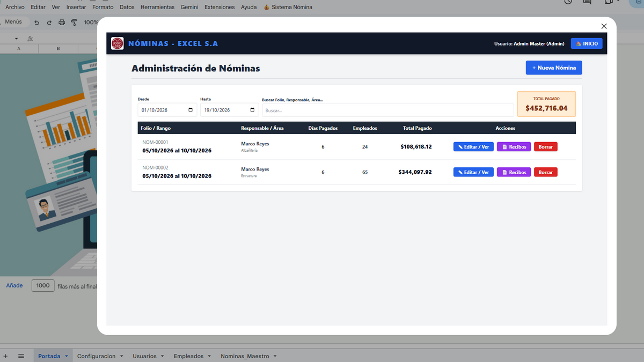Image resolution: width=644 pixels, height=362 pixels.
Task: Click the Folio / Rango column header
Action: pyautogui.click(x=156, y=128)
